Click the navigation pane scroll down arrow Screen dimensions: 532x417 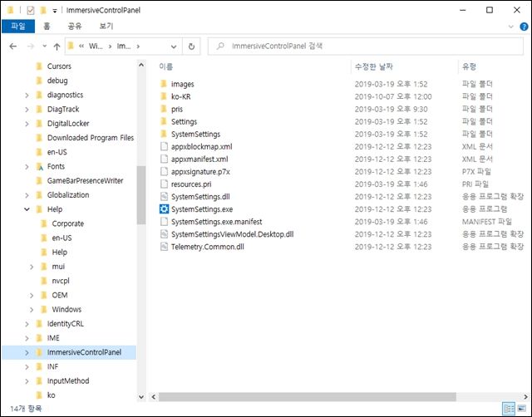pyautogui.click(x=141, y=397)
